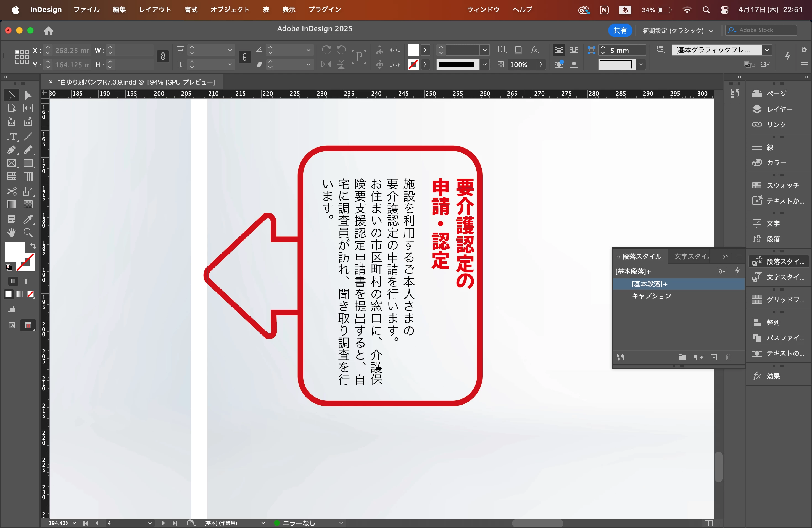Create new paragraph style icon
Screen dimensions: 812x528
point(714,357)
